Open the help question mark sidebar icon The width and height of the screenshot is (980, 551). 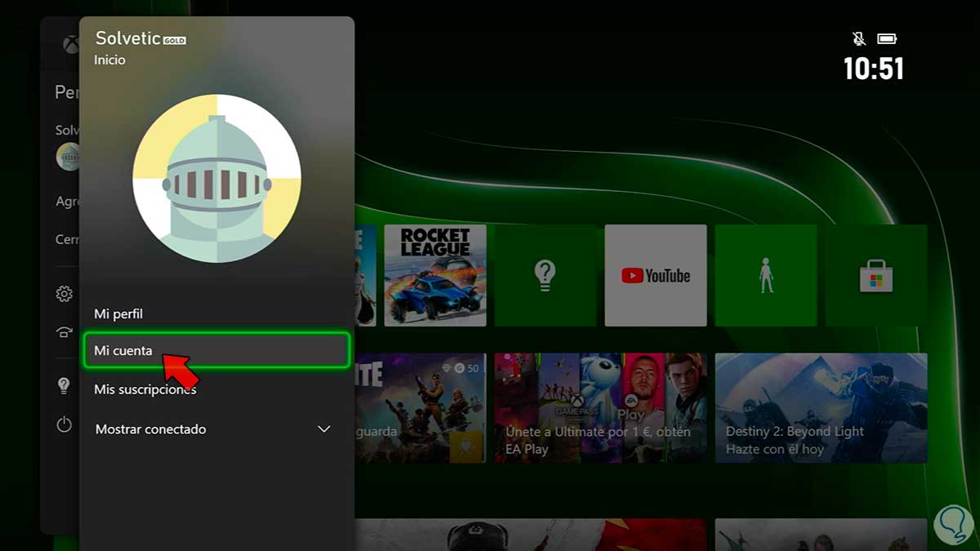point(65,386)
